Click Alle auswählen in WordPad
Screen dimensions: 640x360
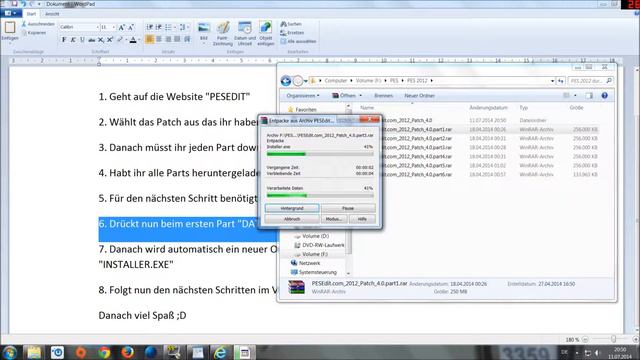coord(298,41)
